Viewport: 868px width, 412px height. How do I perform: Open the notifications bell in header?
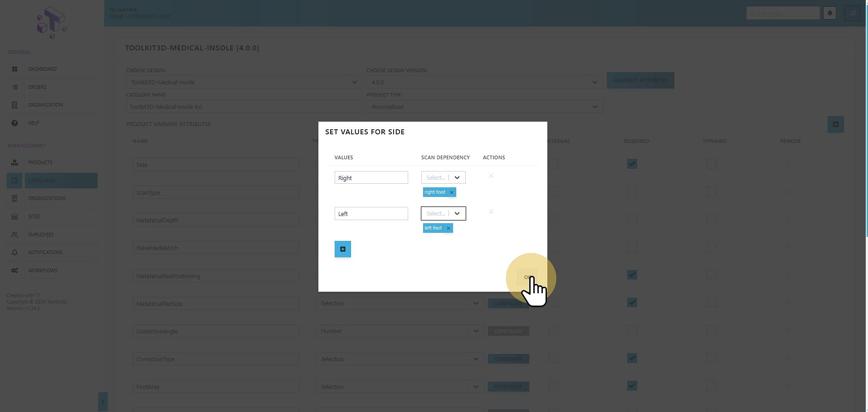point(829,13)
